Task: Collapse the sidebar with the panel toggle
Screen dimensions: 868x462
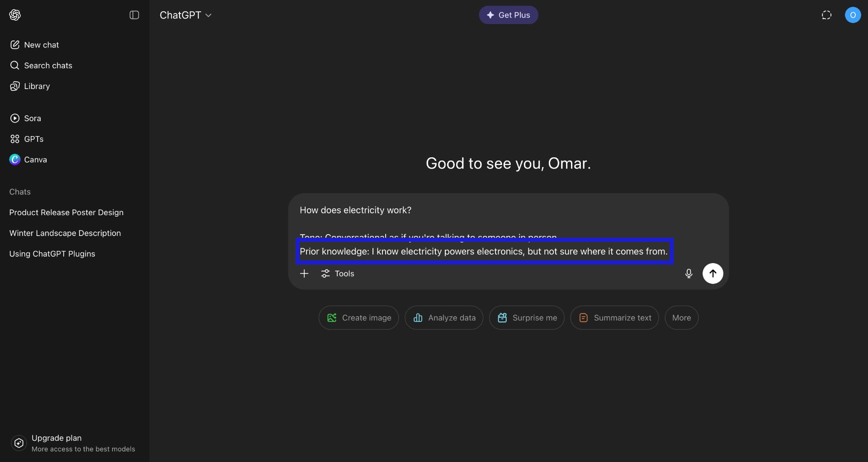Action: (x=134, y=15)
